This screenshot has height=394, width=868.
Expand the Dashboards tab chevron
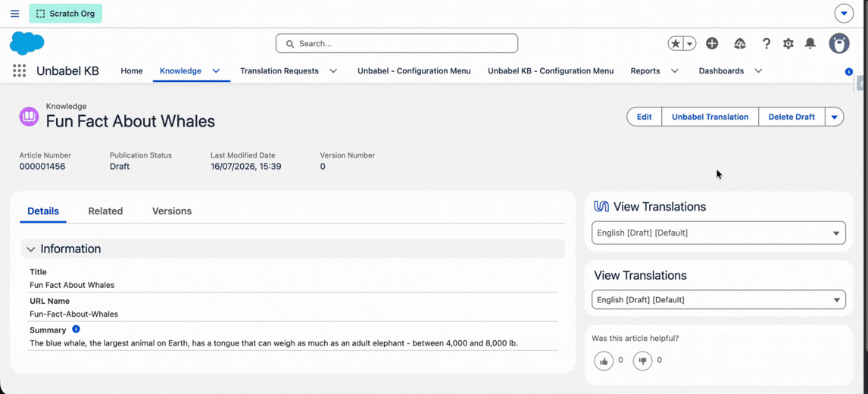coord(758,71)
